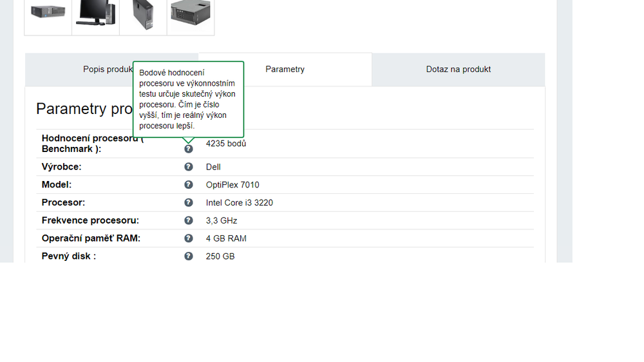This screenshot has width=644, height=362.
Task: Click the Hodnocení procesoru Benchmark label
Action: [x=92, y=144]
